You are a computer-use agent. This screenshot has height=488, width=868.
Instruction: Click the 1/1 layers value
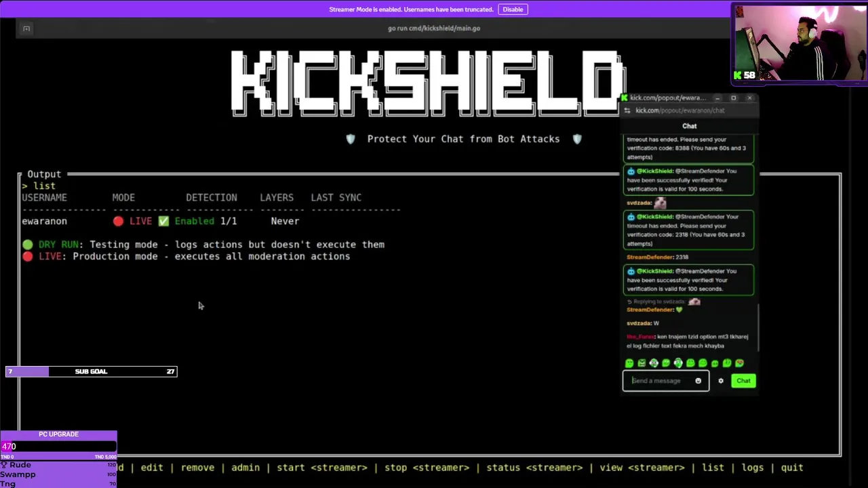(229, 221)
